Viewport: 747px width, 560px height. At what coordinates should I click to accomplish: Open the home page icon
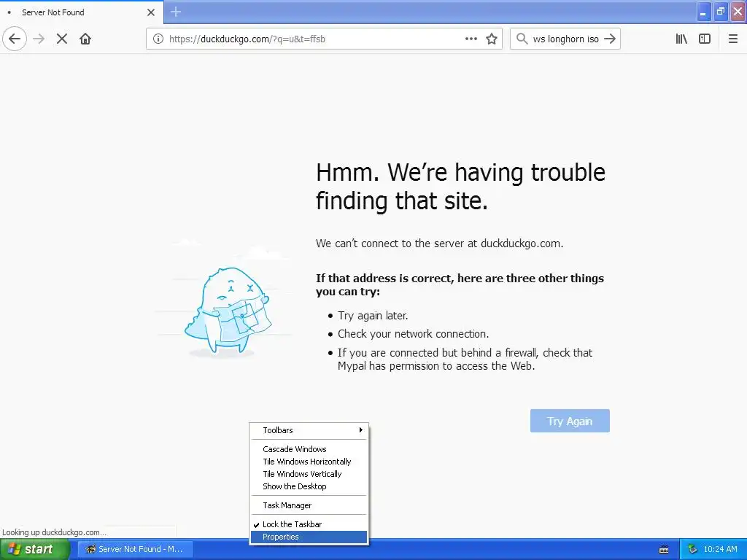pyautogui.click(x=85, y=39)
